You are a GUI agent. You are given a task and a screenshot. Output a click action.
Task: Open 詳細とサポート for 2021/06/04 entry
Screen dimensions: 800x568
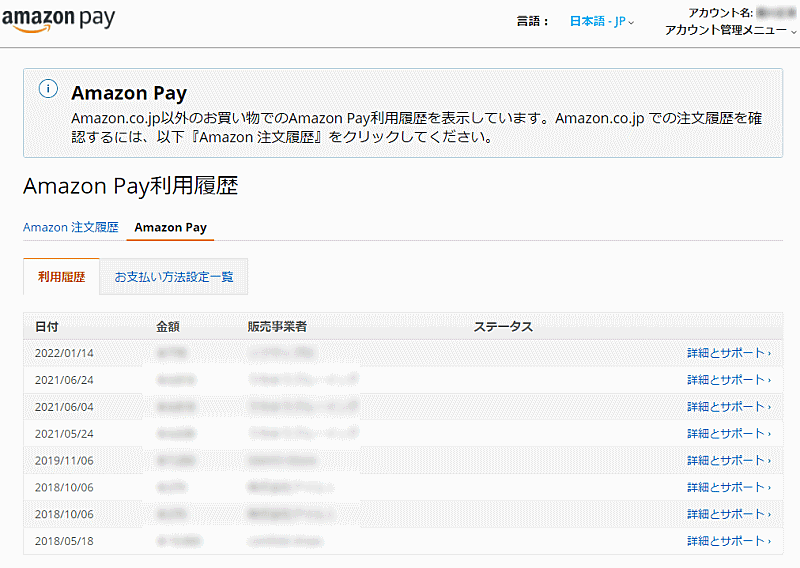[x=728, y=407]
